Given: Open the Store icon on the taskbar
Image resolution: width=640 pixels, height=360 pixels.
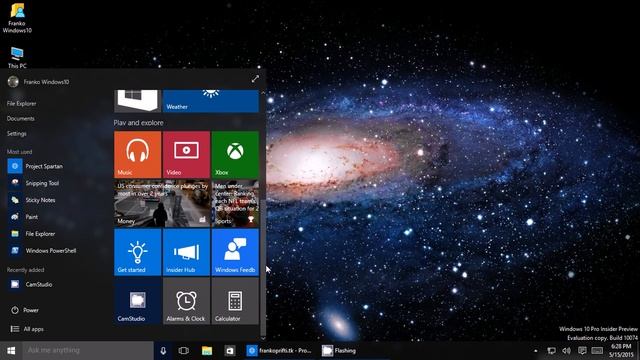Looking at the screenshot, I should pos(230,351).
